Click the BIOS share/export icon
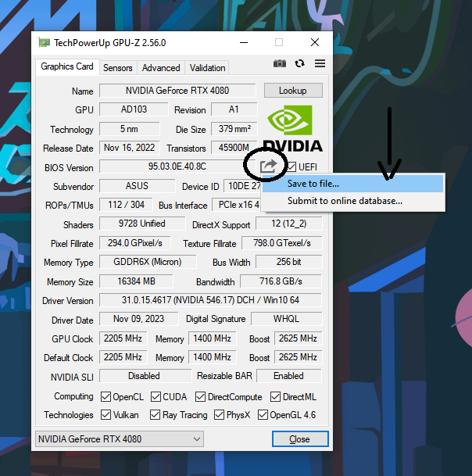This screenshot has height=476, width=472. pos(268,166)
